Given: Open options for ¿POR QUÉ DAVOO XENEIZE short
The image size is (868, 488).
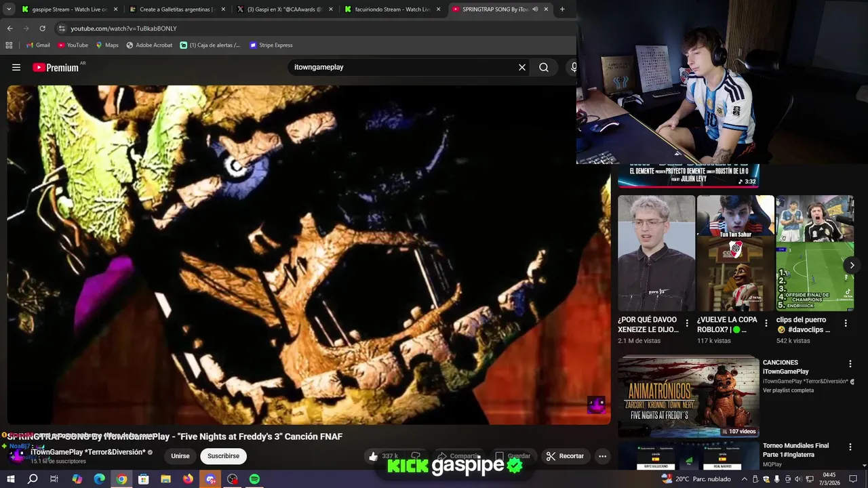Looking at the screenshot, I should 687,324.
